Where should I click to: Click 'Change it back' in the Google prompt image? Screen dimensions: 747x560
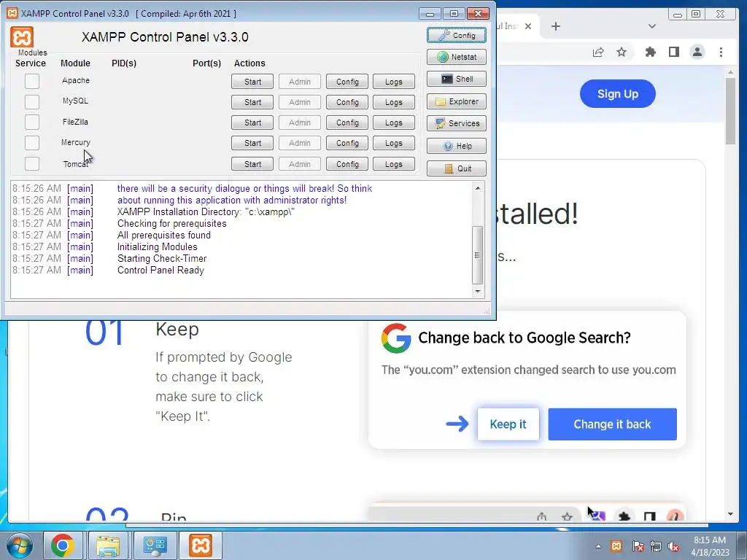pyautogui.click(x=612, y=424)
